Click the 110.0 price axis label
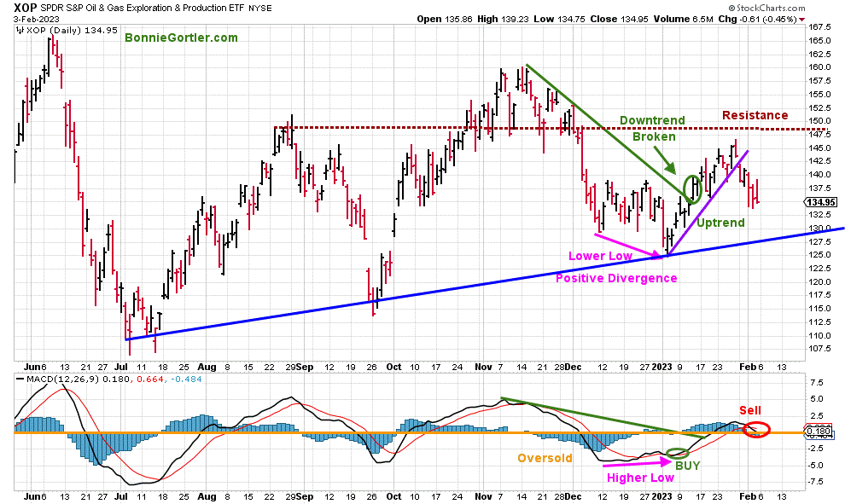 click(x=819, y=335)
